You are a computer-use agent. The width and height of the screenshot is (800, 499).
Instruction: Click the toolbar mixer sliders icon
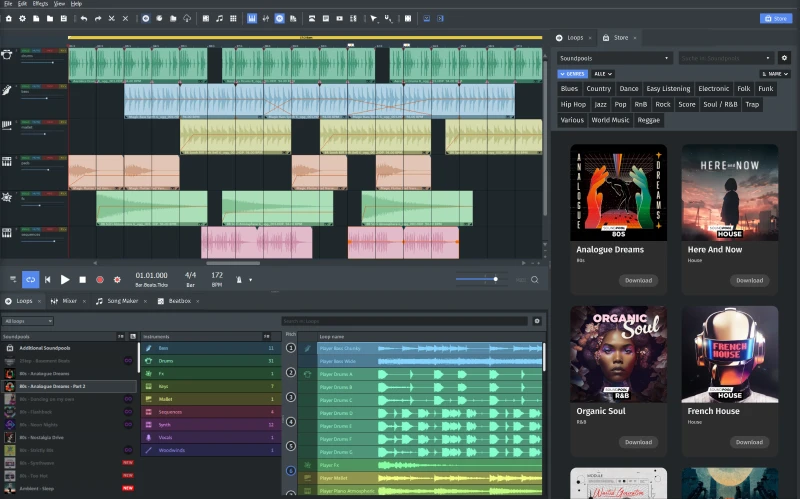(x=266, y=18)
